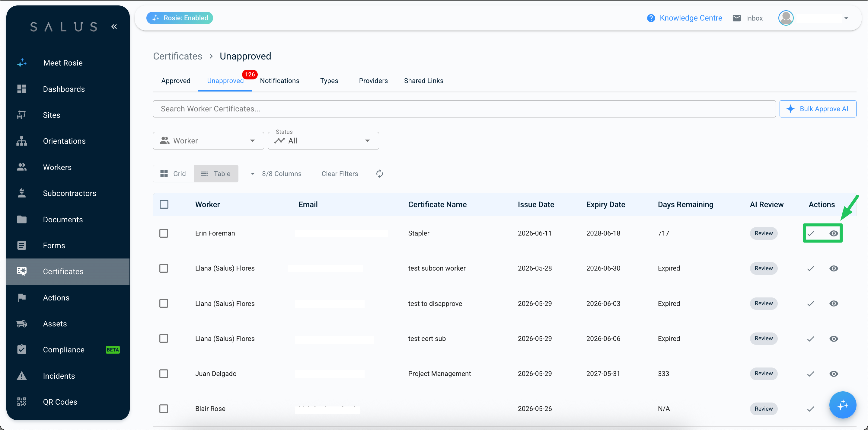Click the Bulk Approve AI button
This screenshot has width=868, height=430.
point(818,109)
